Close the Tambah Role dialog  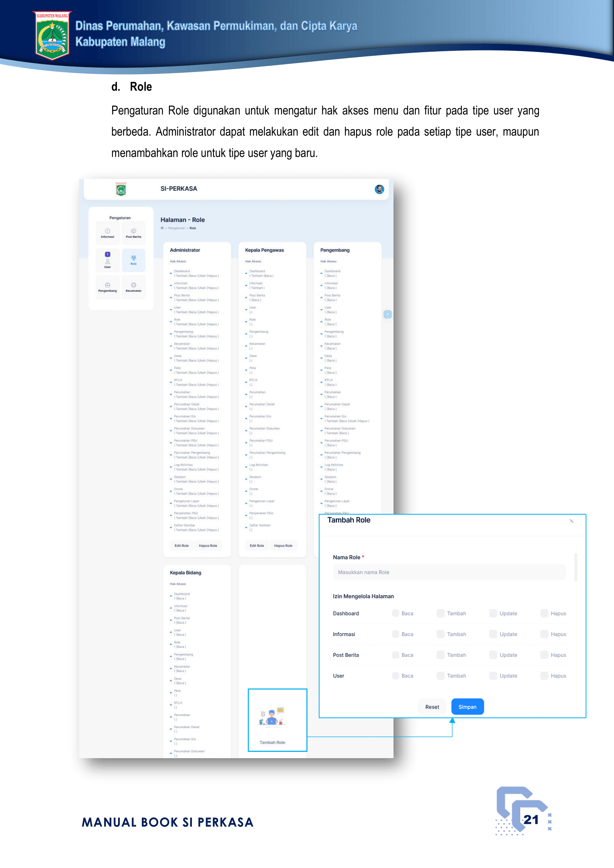[571, 521]
